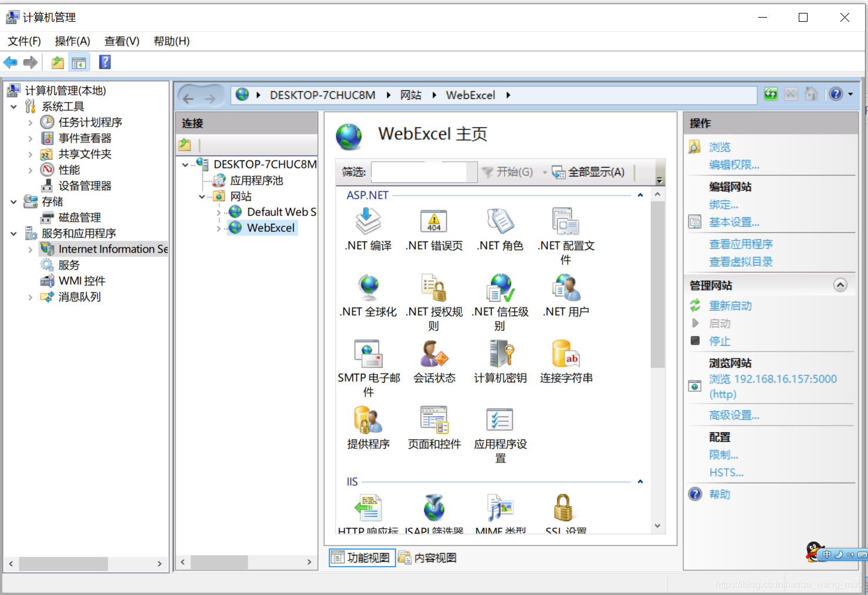This screenshot has width=868, height=595.
Task: Open the 会话状态 feature icon
Action: pyautogui.click(x=434, y=354)
